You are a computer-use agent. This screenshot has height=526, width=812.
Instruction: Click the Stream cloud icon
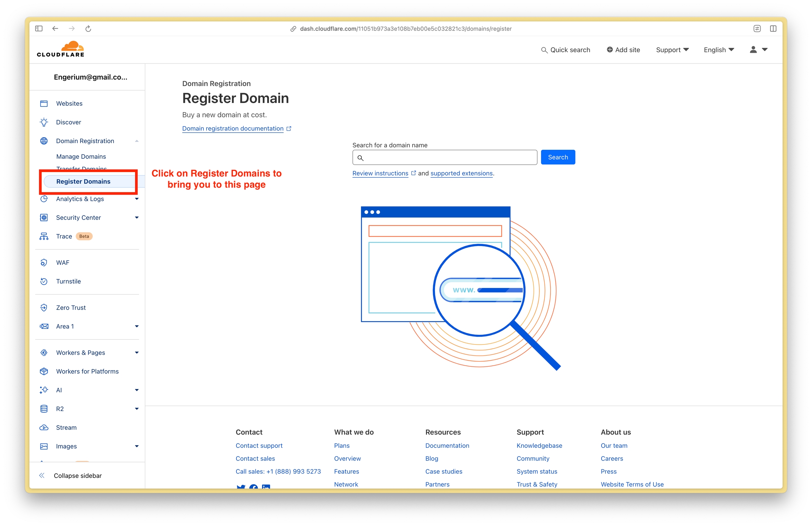(x=44, y=427)
